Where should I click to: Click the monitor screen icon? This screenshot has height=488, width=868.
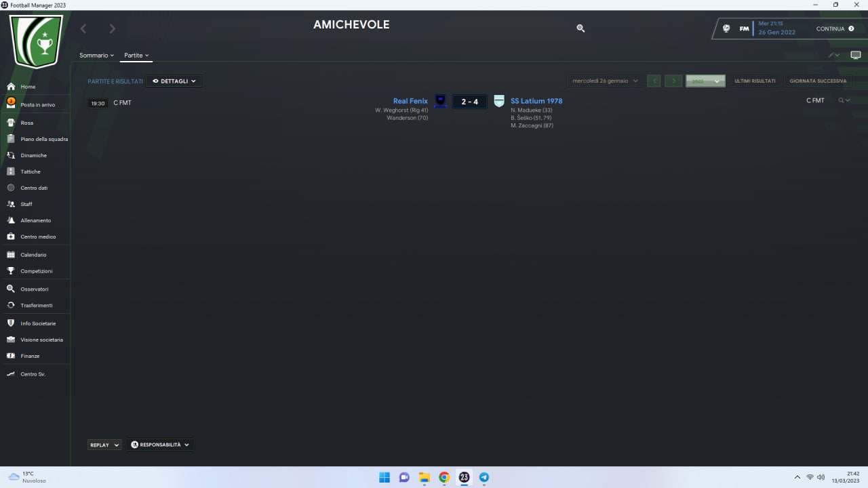[856, 55]
